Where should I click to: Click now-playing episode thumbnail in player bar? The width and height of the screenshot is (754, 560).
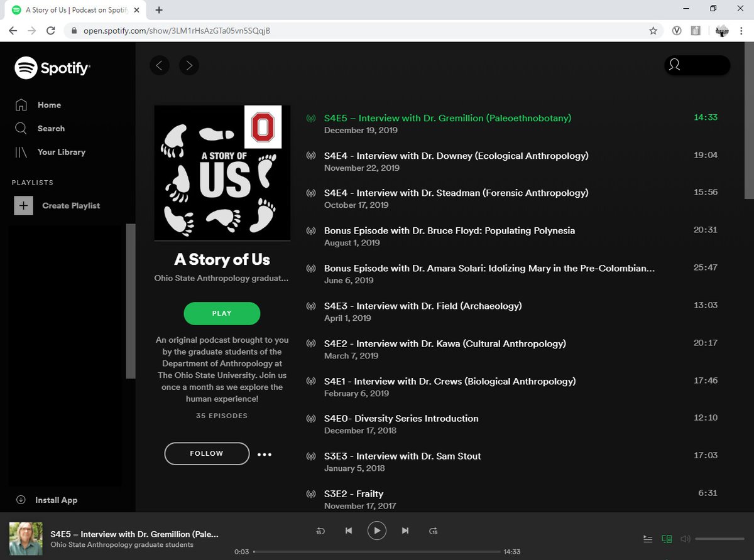[26, 539]
